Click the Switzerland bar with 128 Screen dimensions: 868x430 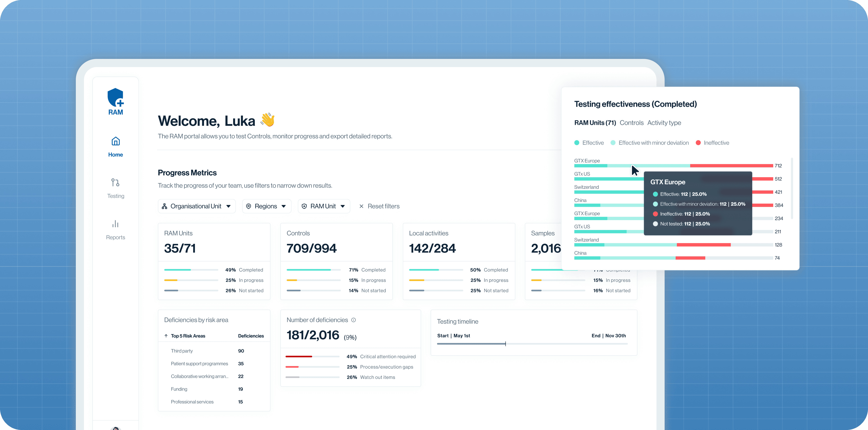pyautogui.click(x=673, y=245)
